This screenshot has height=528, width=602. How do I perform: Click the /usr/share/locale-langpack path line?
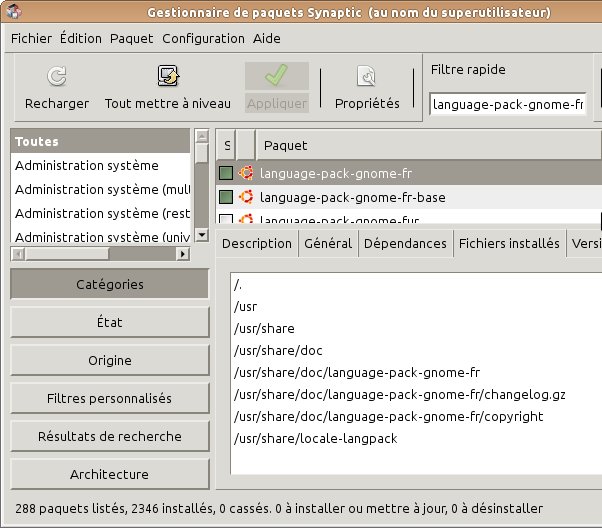click(x=316, y=438)
